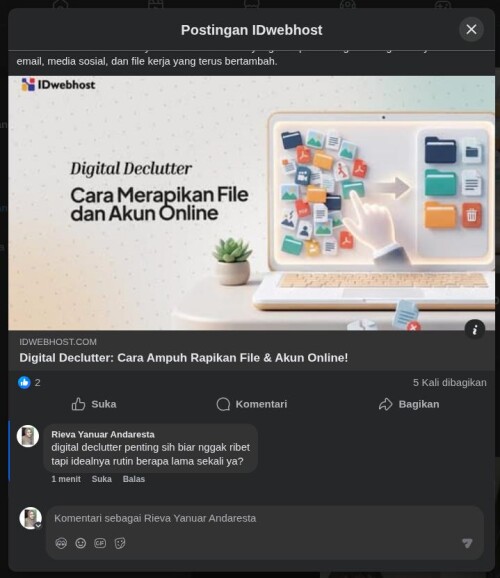Click the info icon on link preview
This screenshot has height=578, width=500.
point(475,329)
